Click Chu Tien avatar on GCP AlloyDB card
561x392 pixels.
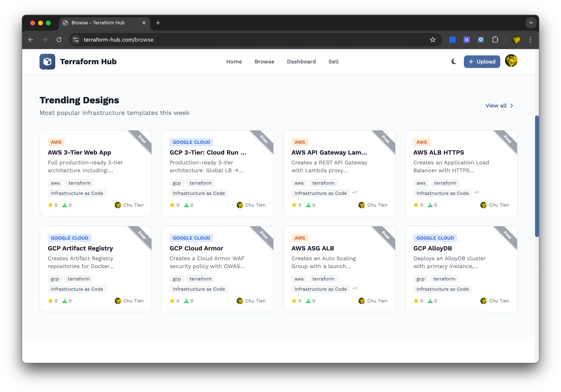pos(483,301)
